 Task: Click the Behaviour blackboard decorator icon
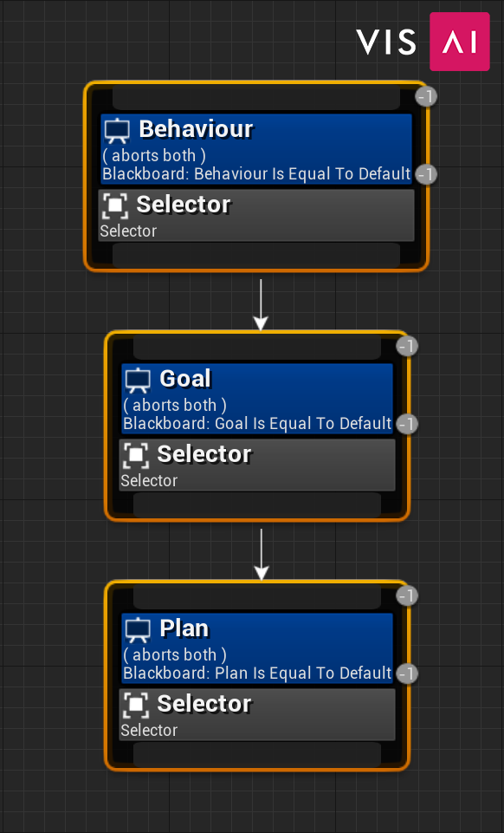click(117, 131)
